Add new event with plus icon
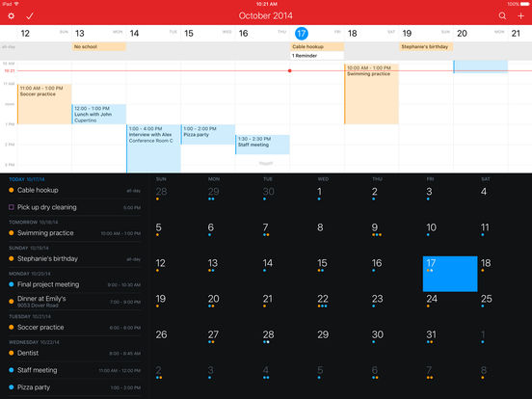Image resolution: width=532 pixels, height=399 pixels. (x=520, y=16)
